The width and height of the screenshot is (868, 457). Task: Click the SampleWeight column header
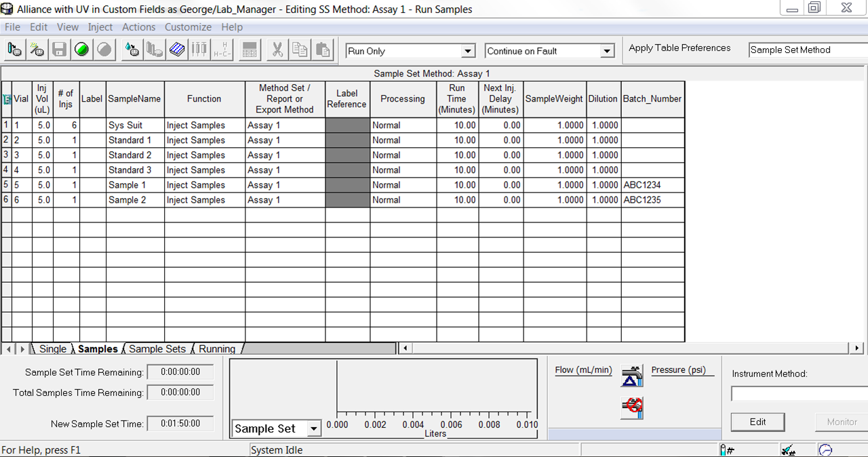554,99
